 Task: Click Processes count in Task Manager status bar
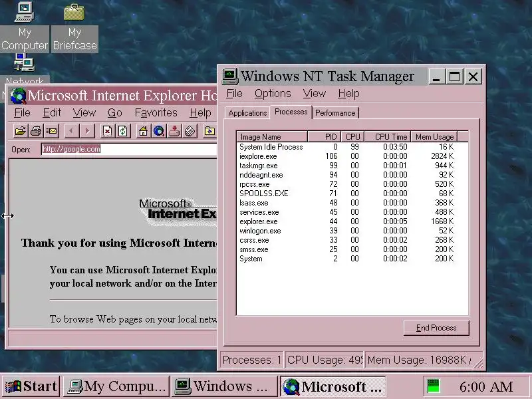[252, 360]
